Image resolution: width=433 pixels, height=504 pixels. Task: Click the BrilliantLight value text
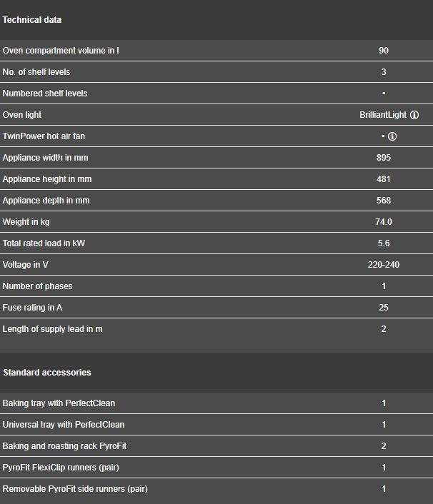[x=383, y=115]
